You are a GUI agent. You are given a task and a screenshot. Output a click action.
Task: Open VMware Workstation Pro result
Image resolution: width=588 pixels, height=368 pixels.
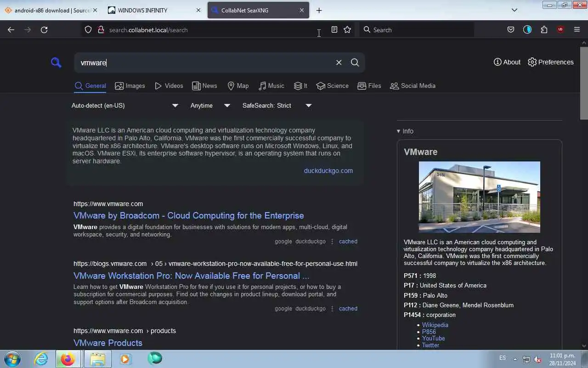(191, 276)
